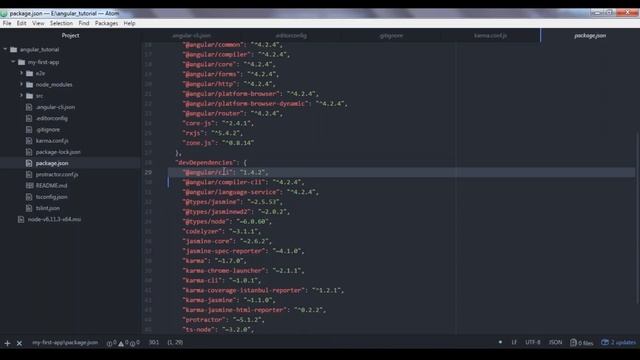Open karma.conf.js from the project tree
The height and width of the screenshot is (360, 640).
pyautogui.click(x=52, y=140)
